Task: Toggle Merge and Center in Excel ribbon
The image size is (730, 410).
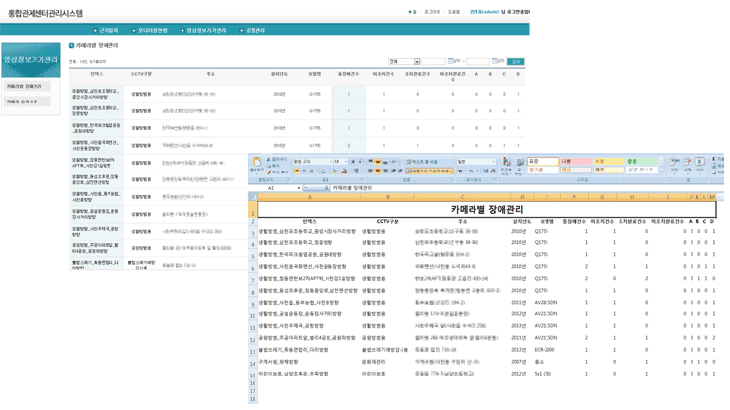Action: tap(429, 171)
